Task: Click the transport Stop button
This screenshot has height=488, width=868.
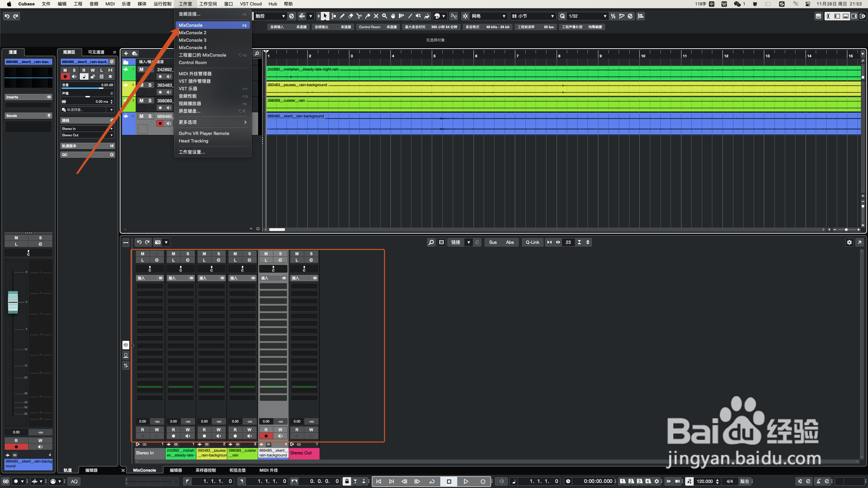Action: coord(449,481)
